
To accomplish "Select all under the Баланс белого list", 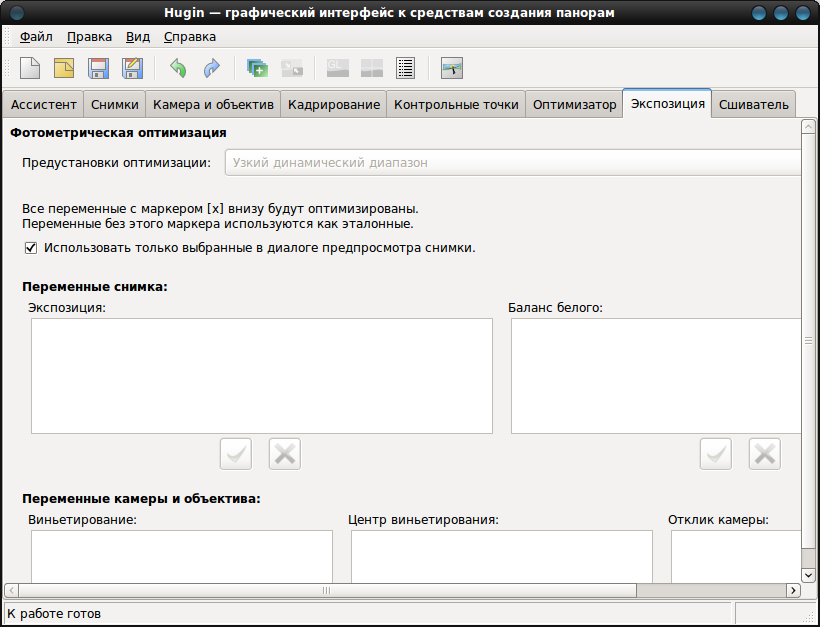I will (716, 454).
